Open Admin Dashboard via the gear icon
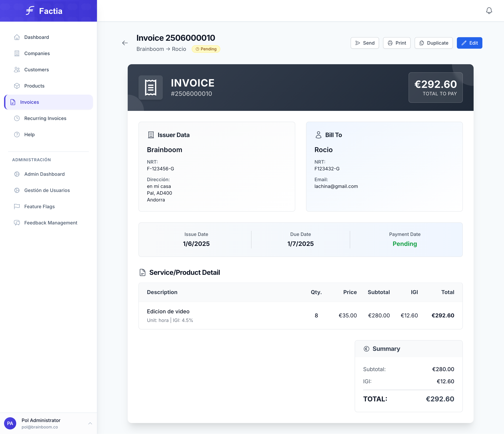The height and width of the screenshot is (434, 504). (17, 174)
